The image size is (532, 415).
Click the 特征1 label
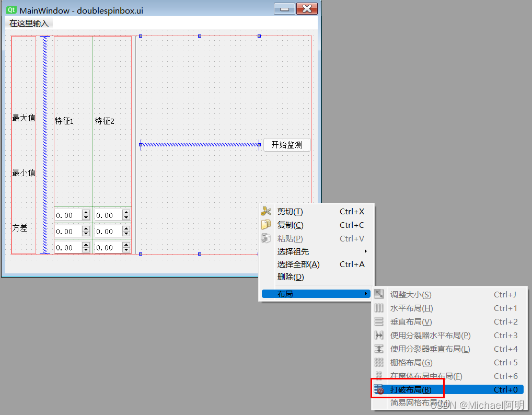click(64, 121)
